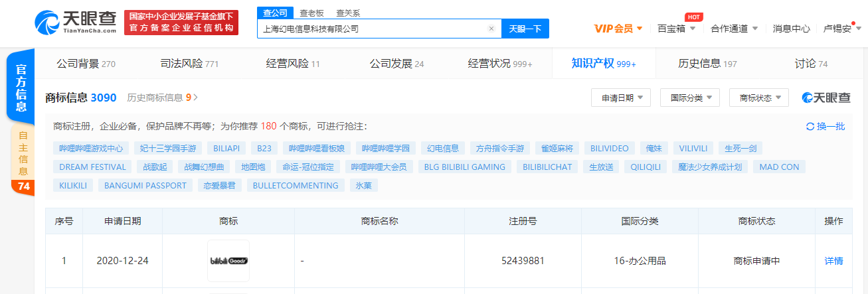Select the 方舟指令手游 tag
Image resolution: width=868 pixels, height=294 pixels.
click(x=500, y=148)
